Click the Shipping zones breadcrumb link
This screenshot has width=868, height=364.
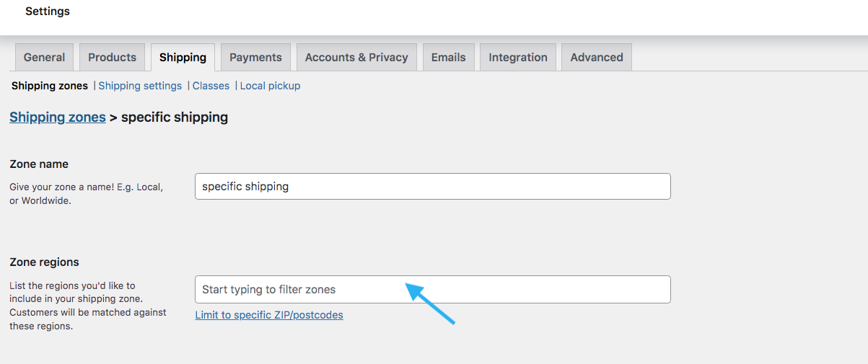[x=58, y=117]
